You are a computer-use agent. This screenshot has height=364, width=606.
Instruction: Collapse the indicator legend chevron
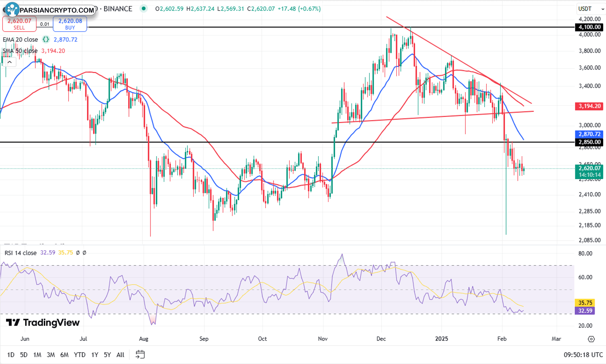9,62
